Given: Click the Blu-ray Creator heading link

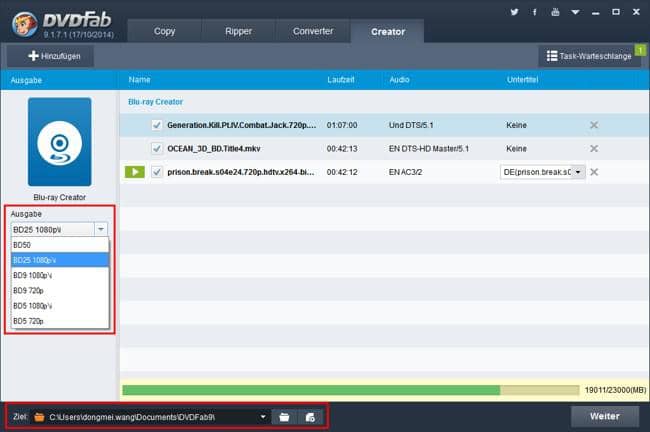Looking at the screenshot, I should tap(155, 102).
